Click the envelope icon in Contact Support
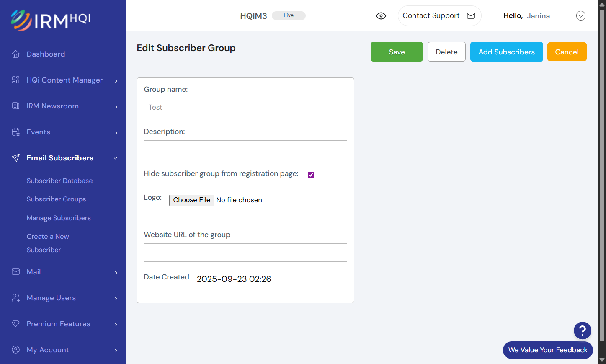Image resolution: width=606 pixels, height=364 pixels. 471,16
